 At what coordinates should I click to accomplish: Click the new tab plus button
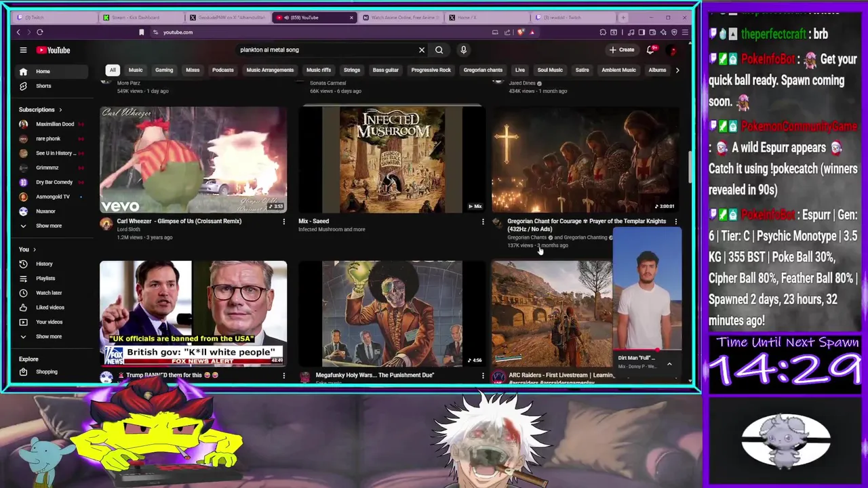coord(625,17)
